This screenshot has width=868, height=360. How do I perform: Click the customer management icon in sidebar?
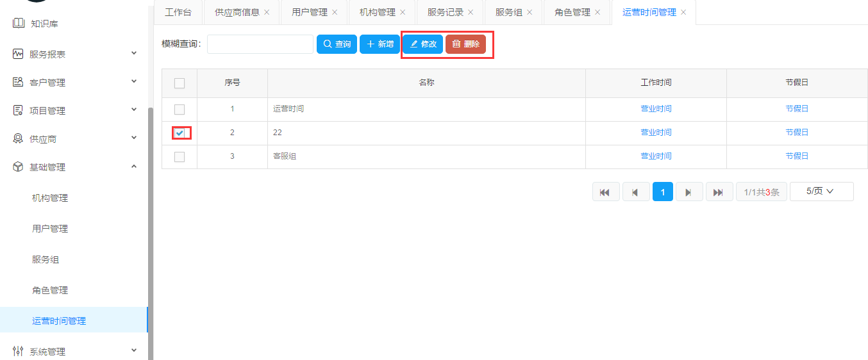tap(18, 83)
